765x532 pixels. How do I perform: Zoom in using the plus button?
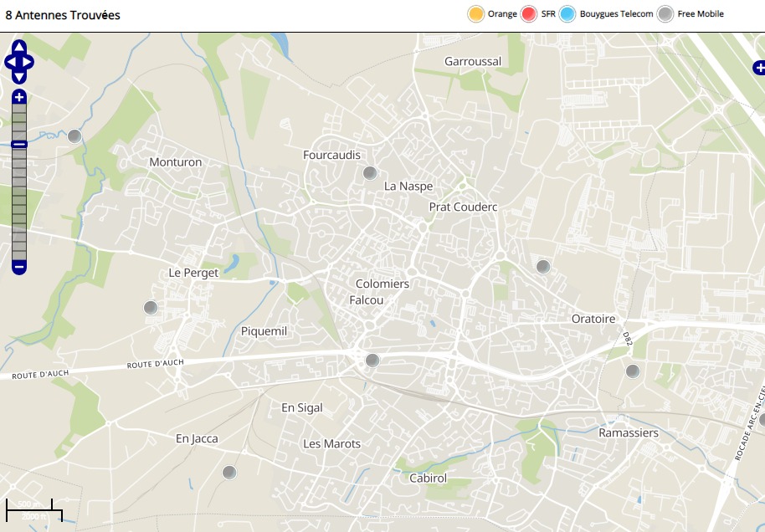pos(19,97)
